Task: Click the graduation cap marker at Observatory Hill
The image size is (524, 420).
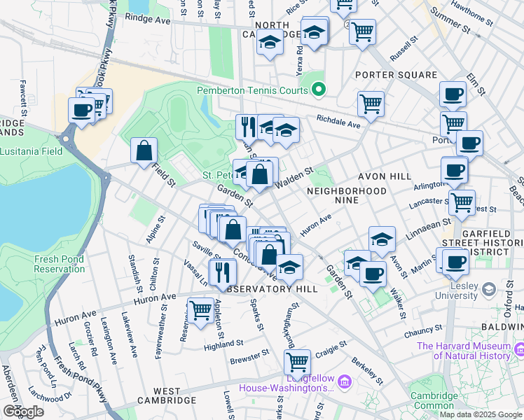Action: click(290, 269)
